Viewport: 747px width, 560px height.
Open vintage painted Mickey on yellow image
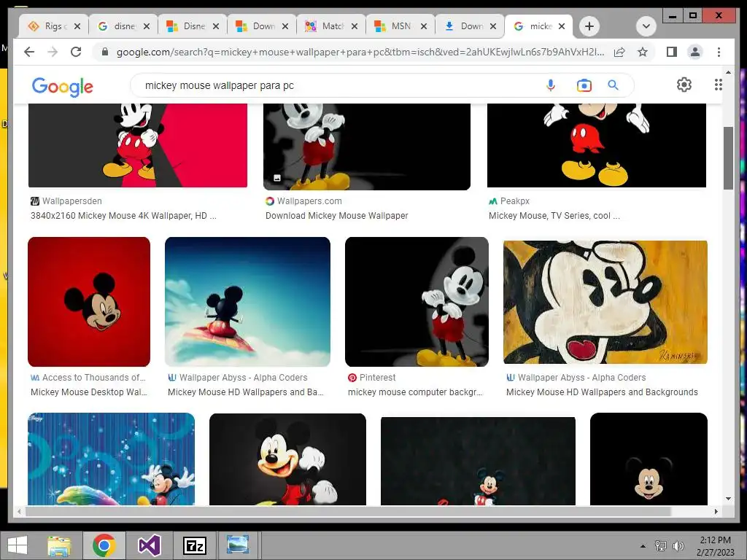tap(605, 302)
